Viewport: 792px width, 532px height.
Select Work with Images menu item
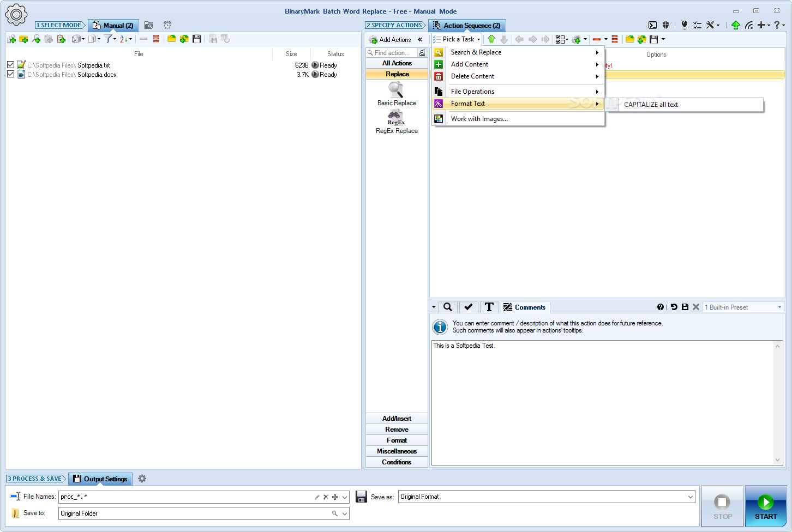click(x=518, y=119)
